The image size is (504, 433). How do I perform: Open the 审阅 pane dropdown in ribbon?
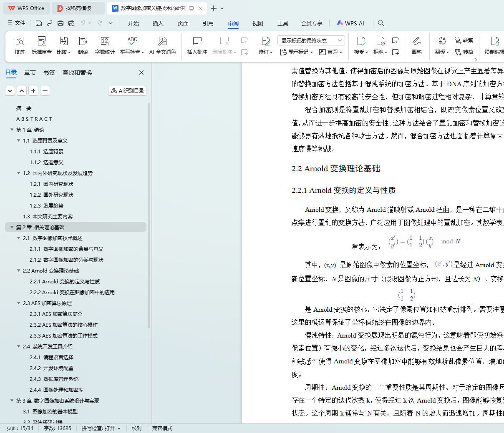[331, 52]
